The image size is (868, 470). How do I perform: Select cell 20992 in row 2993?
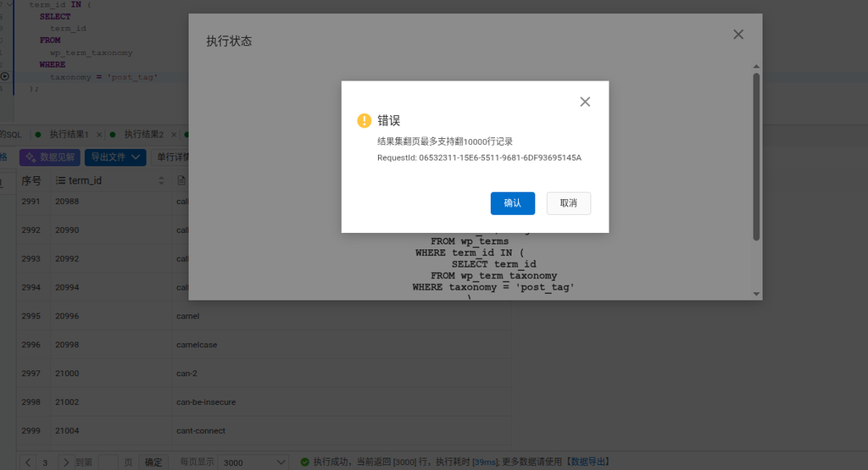[111, 259]
